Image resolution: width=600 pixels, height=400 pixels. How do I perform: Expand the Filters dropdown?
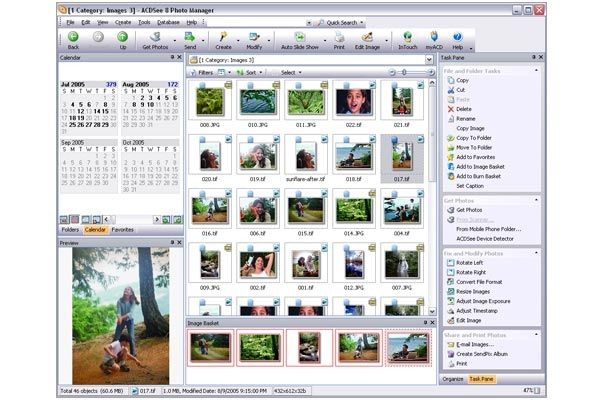click(204, 72)
